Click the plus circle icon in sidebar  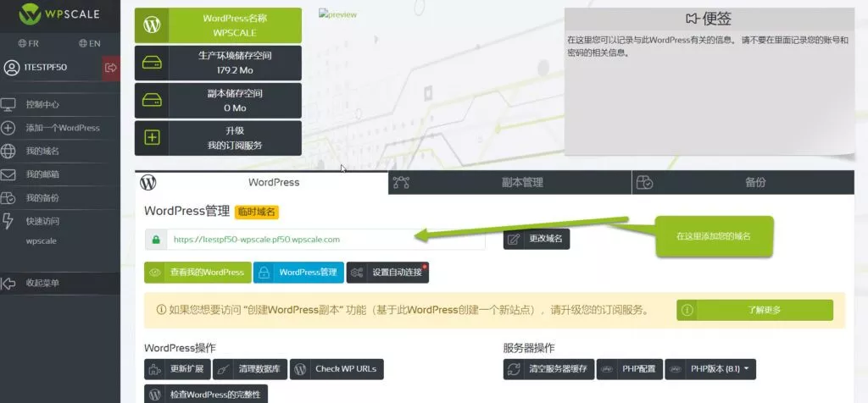[8, 128]
